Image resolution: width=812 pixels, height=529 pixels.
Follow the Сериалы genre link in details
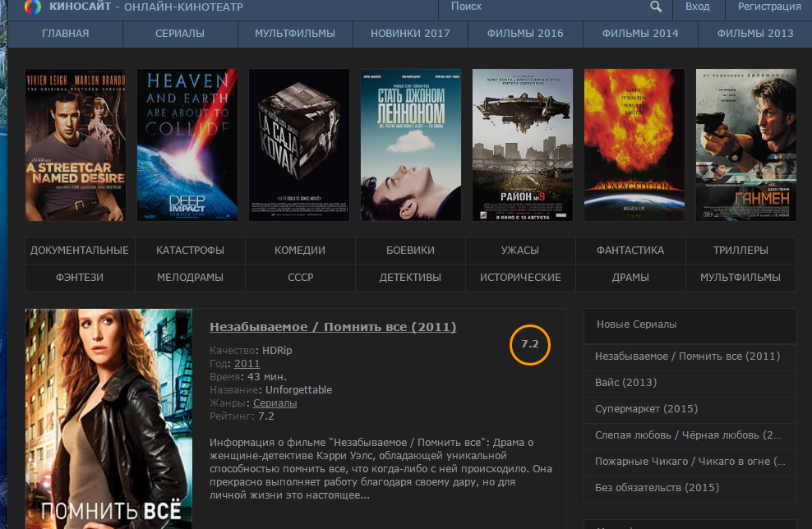click(275, 403)
